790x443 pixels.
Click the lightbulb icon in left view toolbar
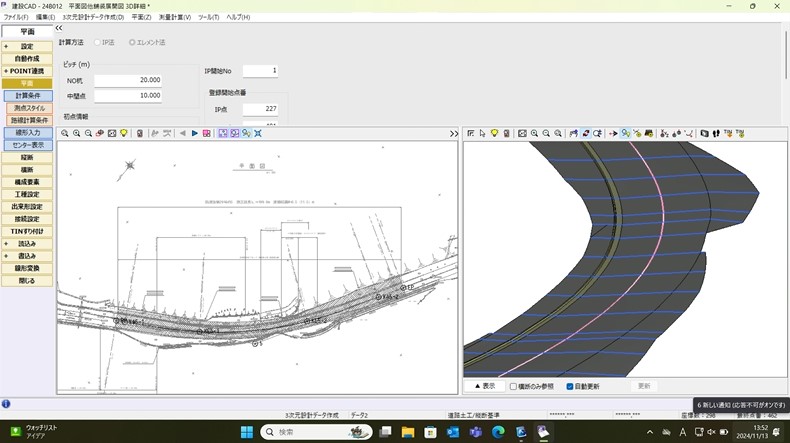coord(124,133)
